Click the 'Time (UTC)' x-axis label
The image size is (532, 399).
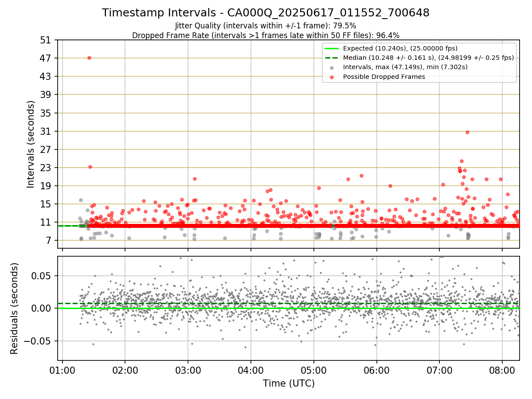289,383
